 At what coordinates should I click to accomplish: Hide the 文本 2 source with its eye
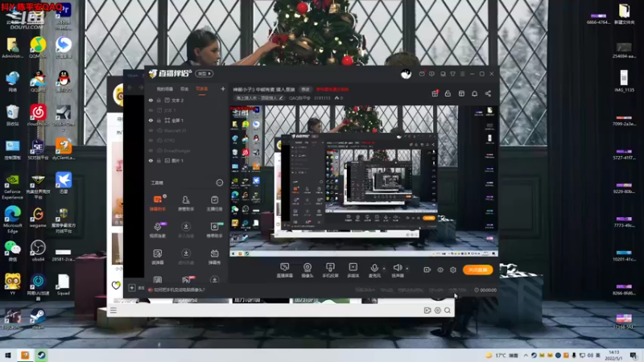coord(151,100)
